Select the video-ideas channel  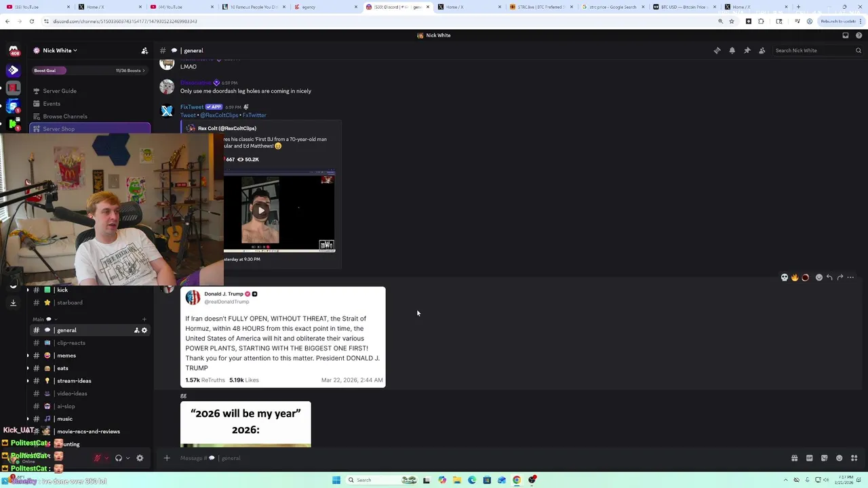(72, 394)
